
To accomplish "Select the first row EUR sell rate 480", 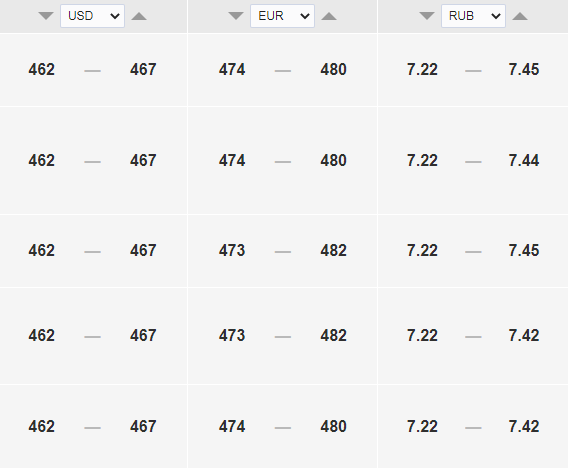I will pos(334,70).
